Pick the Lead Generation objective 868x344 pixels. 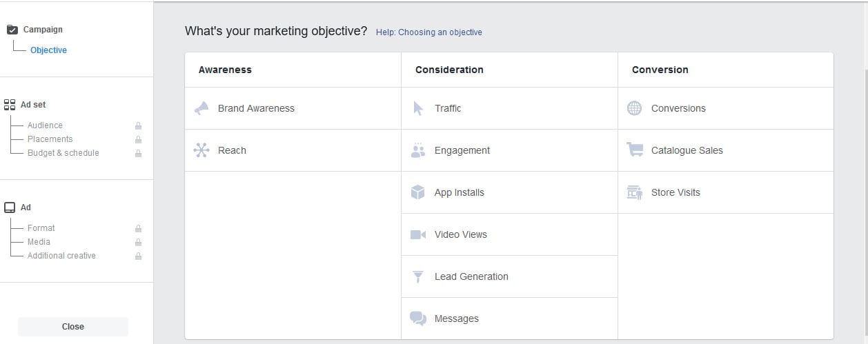point(509,276)
